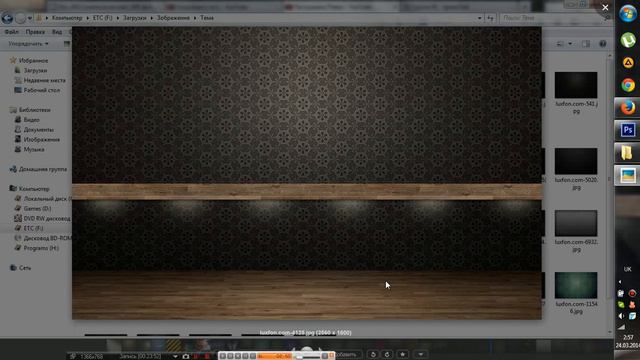Viewport: 640px width, 360px height.
Task: Open DVD RW дисковод in sidebar
Action: click(47, 218)
